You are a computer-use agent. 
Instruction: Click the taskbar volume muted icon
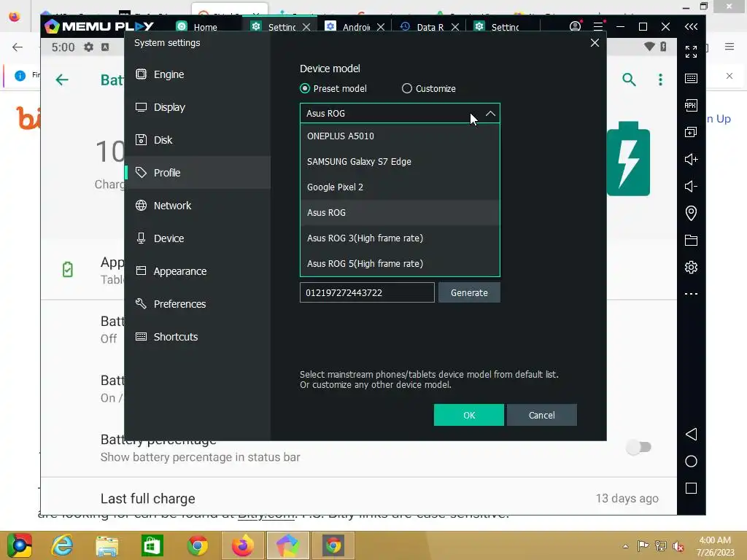[678, 546]
